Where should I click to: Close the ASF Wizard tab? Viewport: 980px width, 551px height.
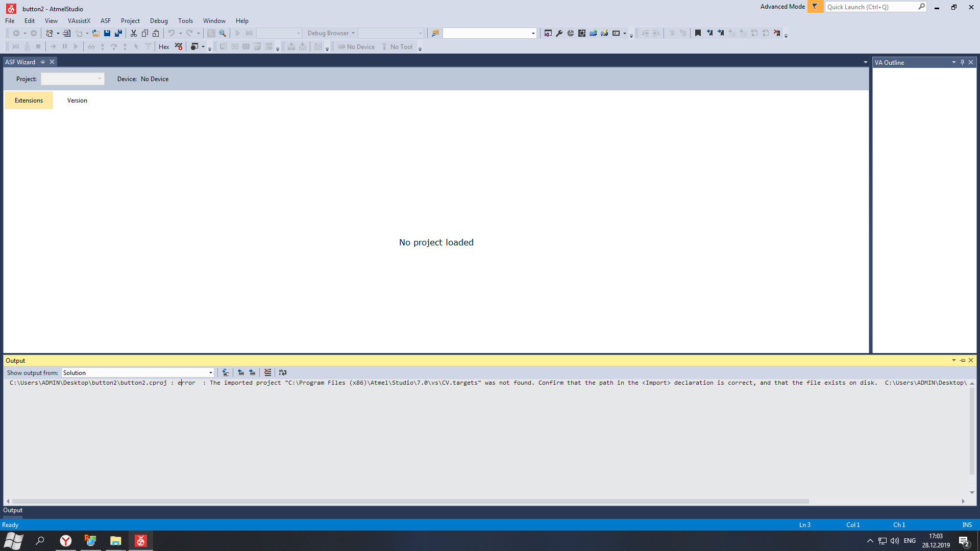pyautogui.click(x=52, y=62)
